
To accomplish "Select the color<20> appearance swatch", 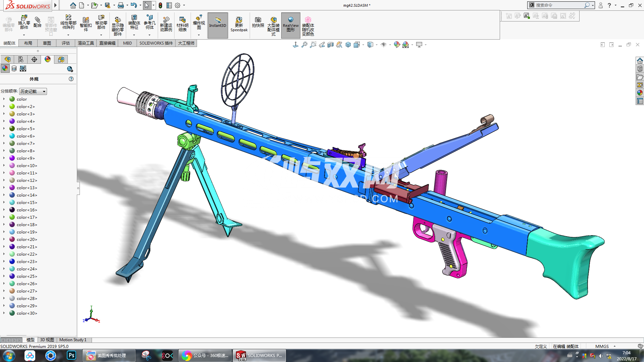I will (12, 240).
